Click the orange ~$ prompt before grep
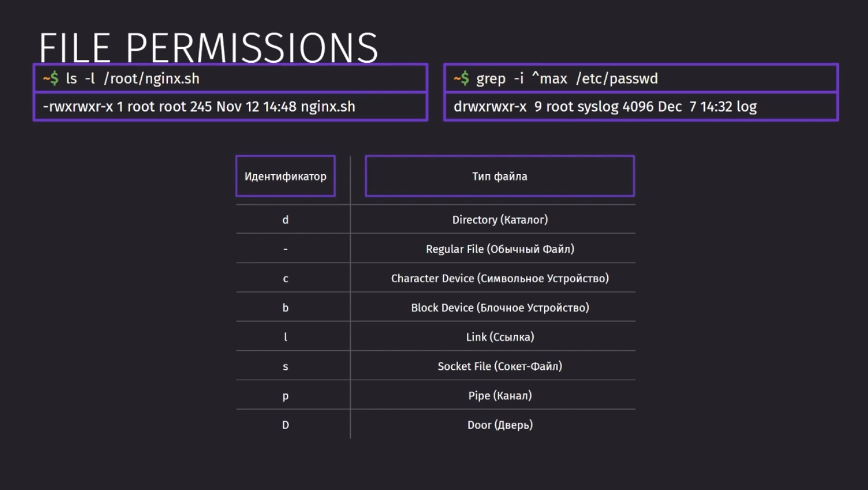 tap(461, 78)
